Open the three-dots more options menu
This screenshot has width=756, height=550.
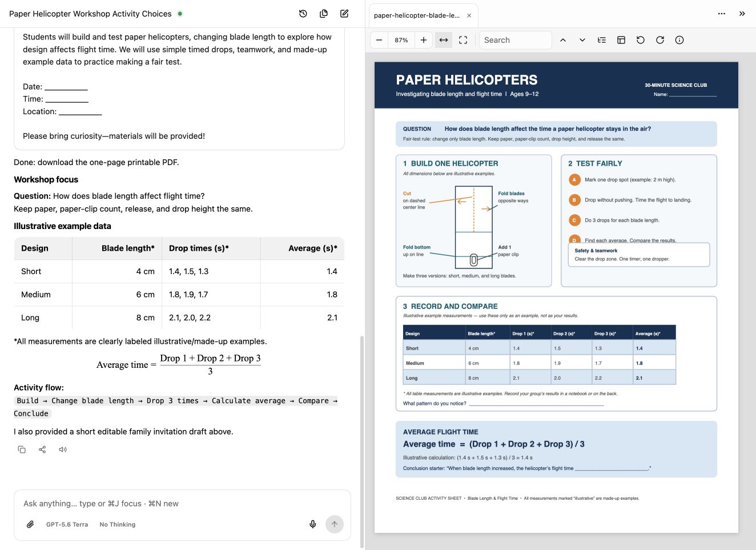[722, 14]
